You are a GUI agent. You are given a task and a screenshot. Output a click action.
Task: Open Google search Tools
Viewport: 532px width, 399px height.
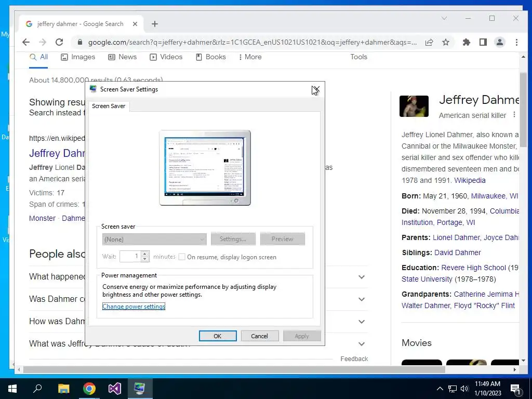pos(358,57)
